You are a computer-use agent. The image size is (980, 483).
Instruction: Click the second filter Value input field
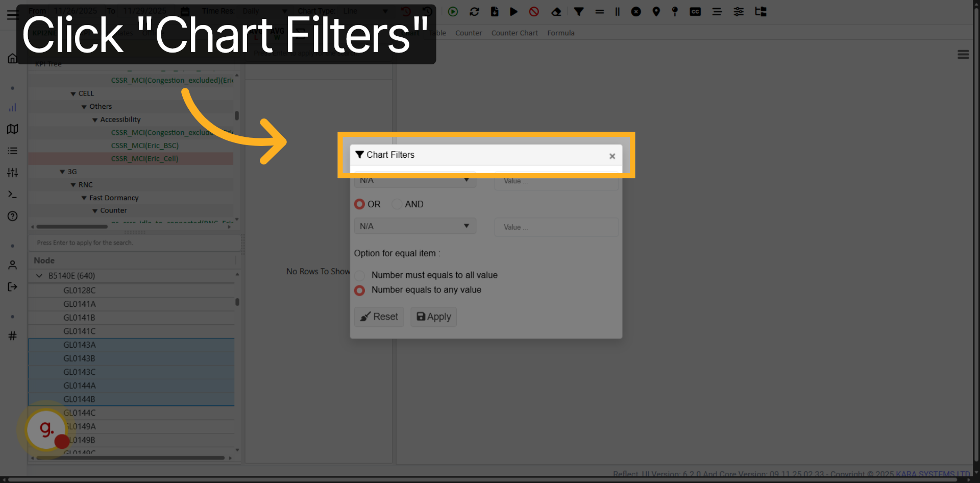pyautogui.click(x=556, y=227)
